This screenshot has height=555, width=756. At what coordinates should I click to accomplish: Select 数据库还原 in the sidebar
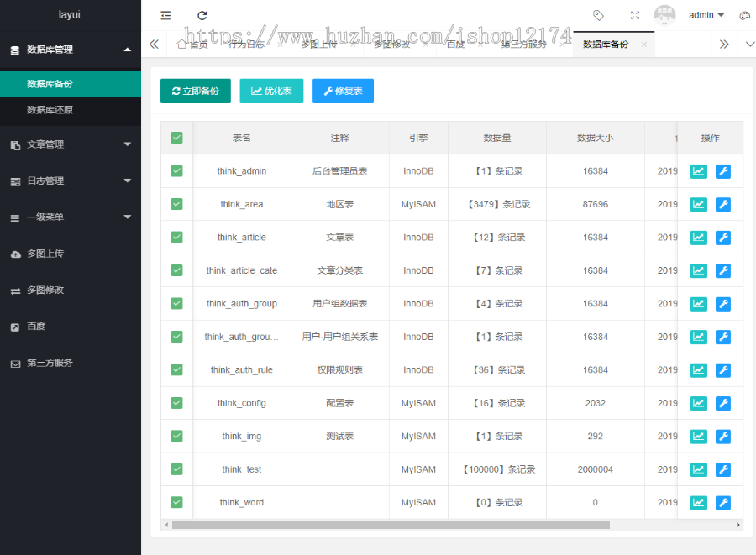tap(55, 110)
